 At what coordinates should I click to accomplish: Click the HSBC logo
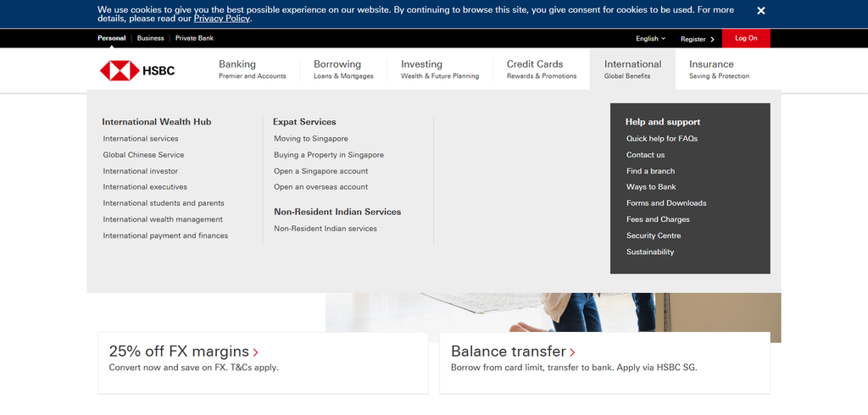click(x=137, y=70)
